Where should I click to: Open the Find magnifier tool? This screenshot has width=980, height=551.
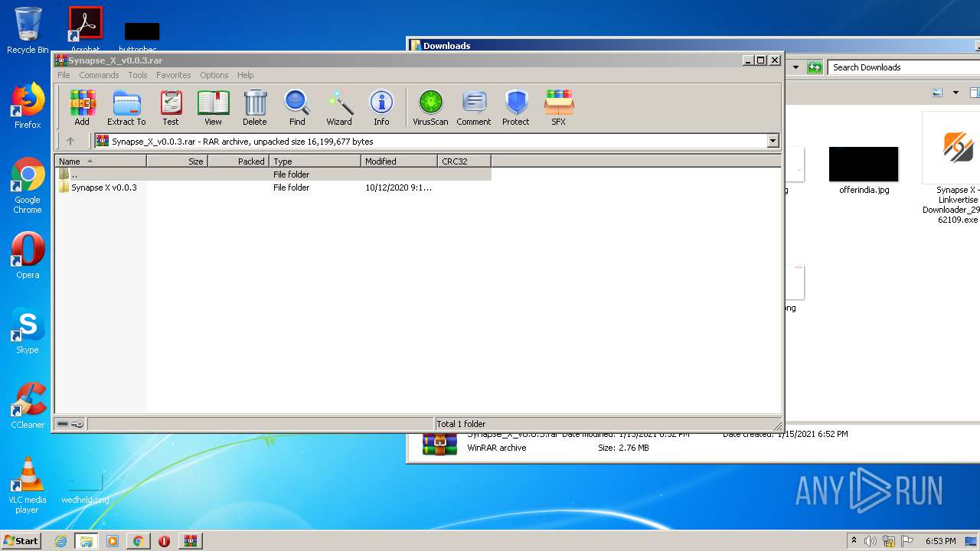point(297,107)
